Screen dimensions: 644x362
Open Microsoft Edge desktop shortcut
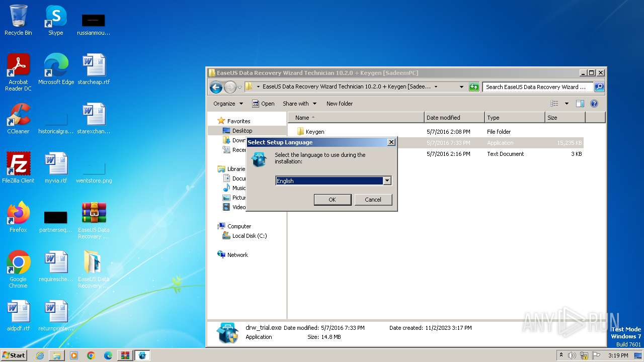coord(56,69)
